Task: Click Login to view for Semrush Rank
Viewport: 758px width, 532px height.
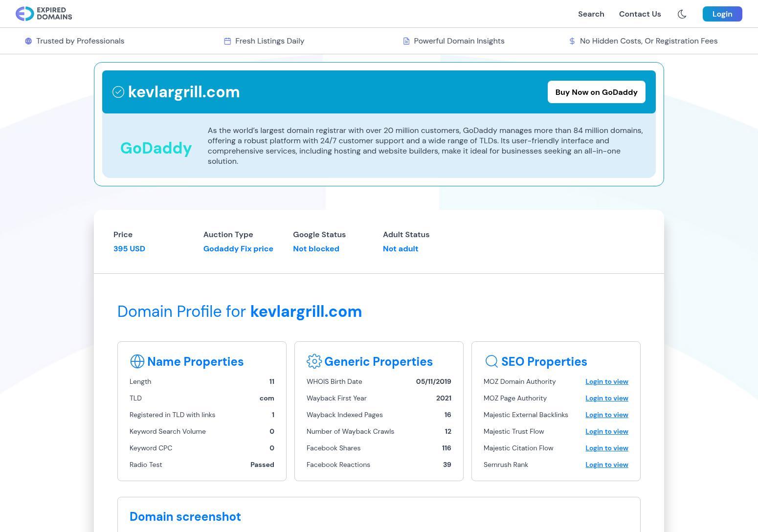Action: [606, 465]
